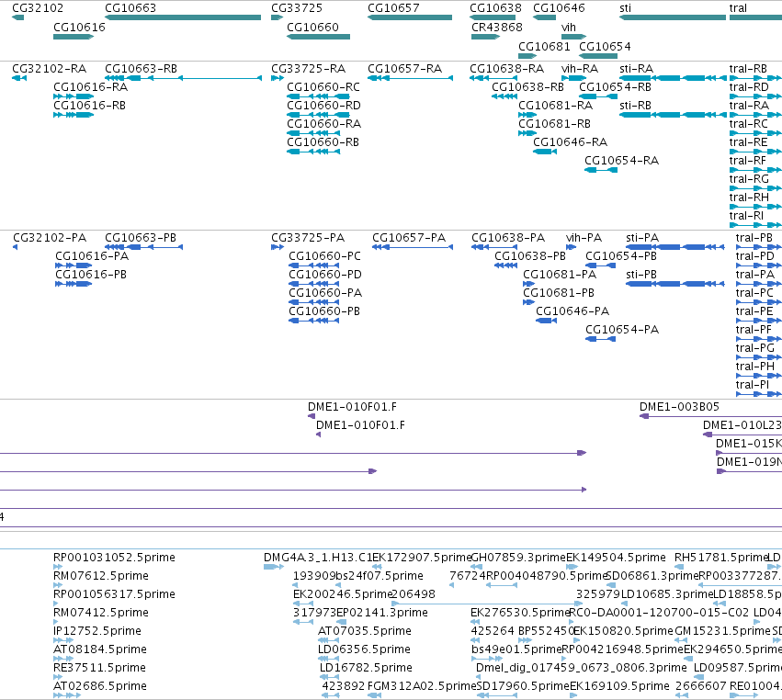Open the DMG4A3_1.H13.C1 EST feature
782x700 pixels.
click(x=273, y=567)
